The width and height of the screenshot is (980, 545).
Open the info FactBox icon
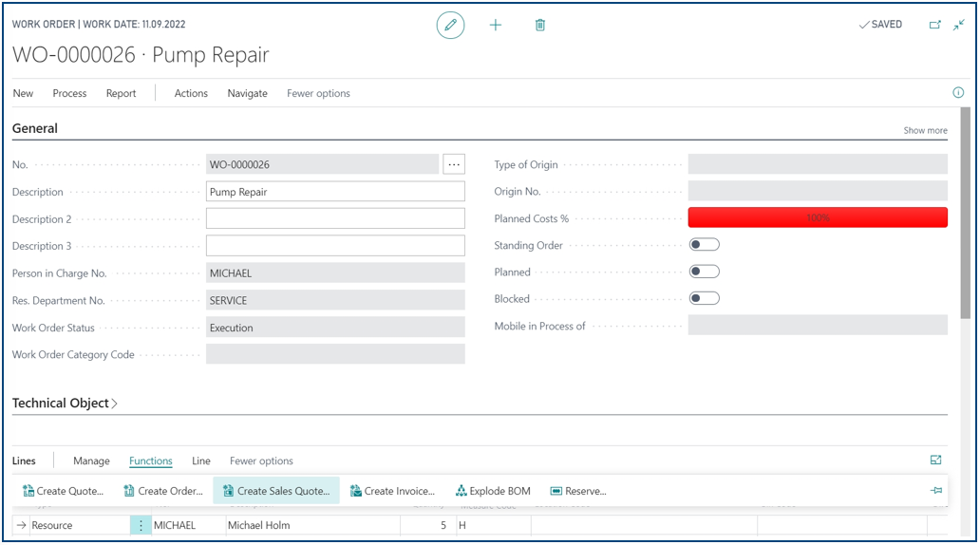pos(958,92)
